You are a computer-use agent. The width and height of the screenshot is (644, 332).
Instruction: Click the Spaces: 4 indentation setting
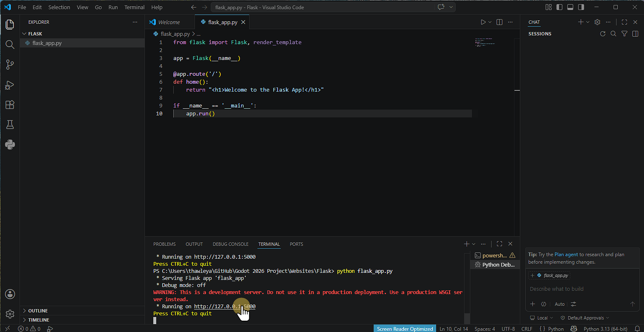pos(485,329)
